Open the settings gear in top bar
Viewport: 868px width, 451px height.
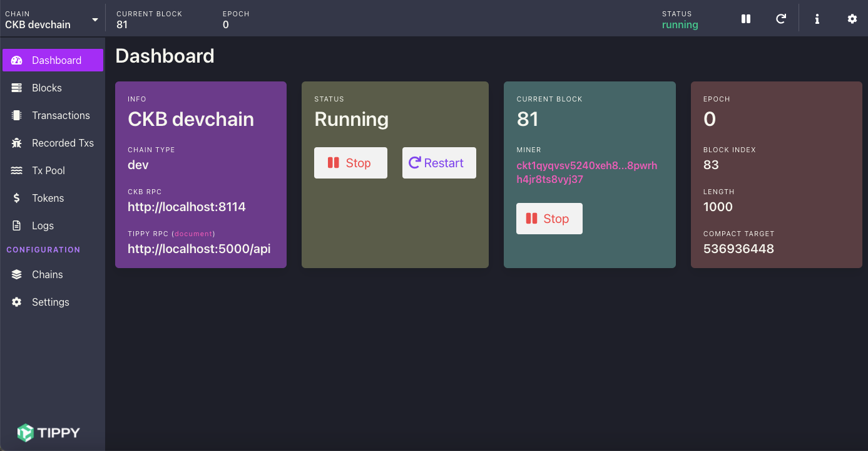(852, 19)
